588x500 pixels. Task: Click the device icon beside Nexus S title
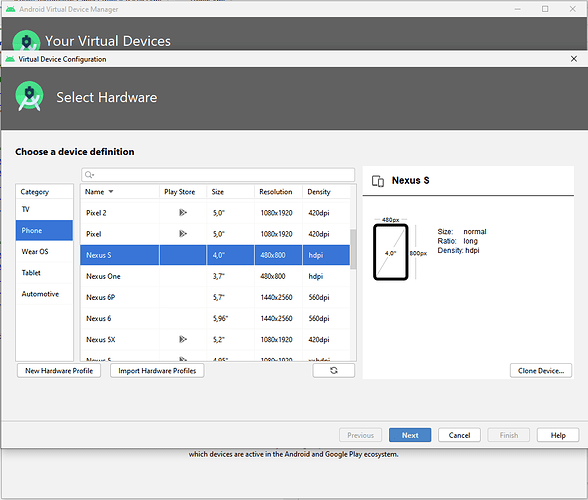[x=378, y=181]
